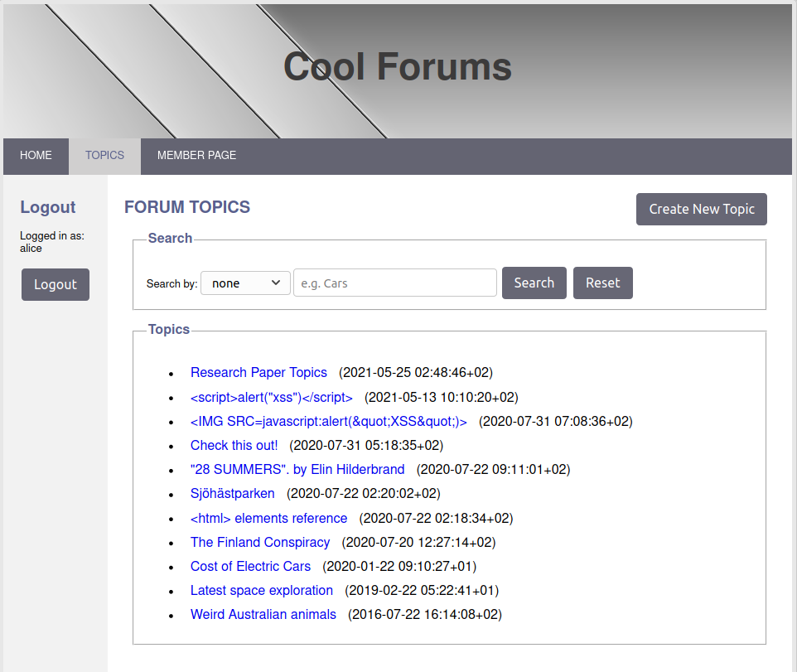Open the 28 SUMMERS by Elin Hilderbrand topic
797x672 pixels.
[x=297, y=470]
